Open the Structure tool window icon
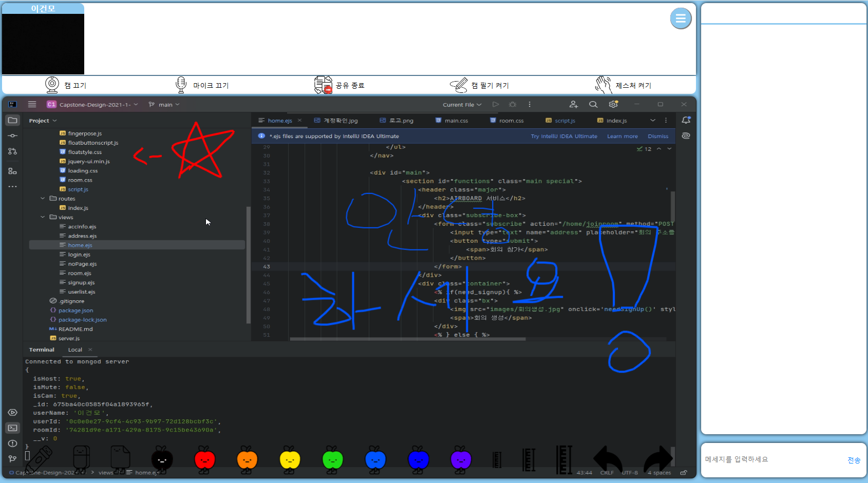 (13, 171)
